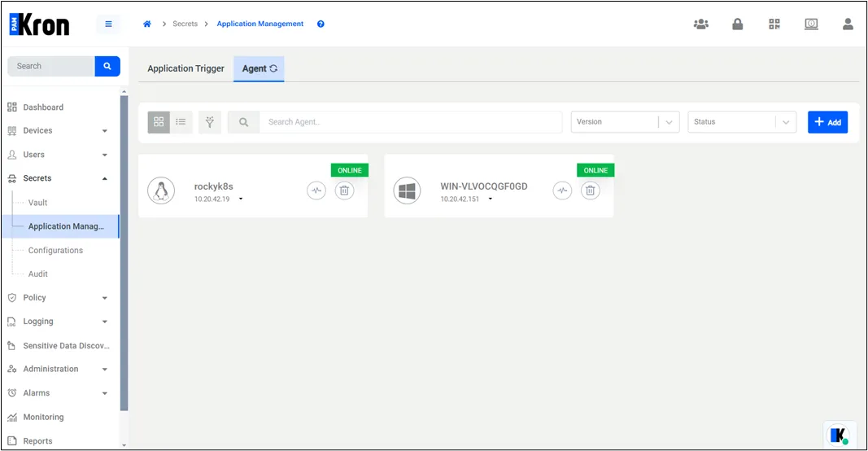Screen dimensions: 868x451
Task: Switch to list view
Action: tap(181, 122)
